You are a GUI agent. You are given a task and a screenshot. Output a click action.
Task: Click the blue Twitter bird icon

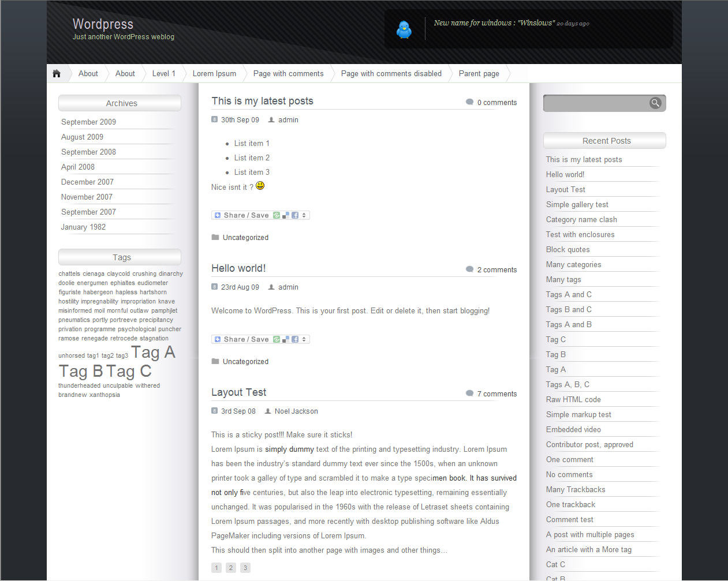(404, 29)
